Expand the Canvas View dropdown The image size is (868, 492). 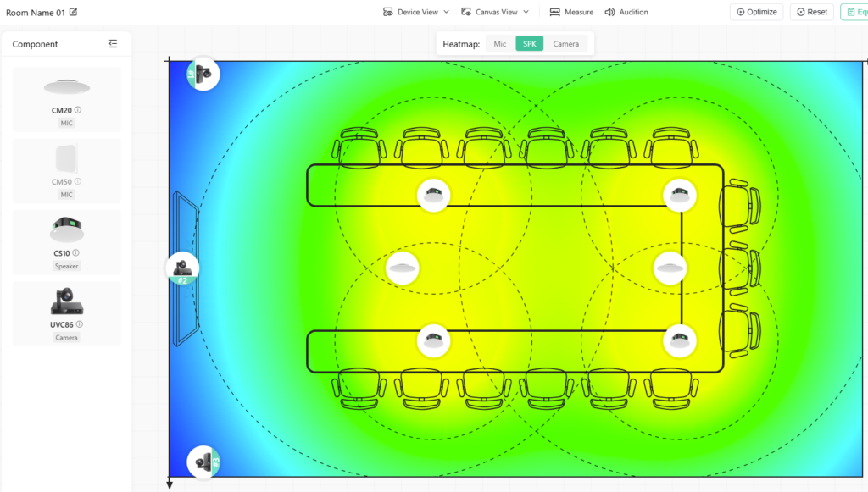click(x=495, y=12)
